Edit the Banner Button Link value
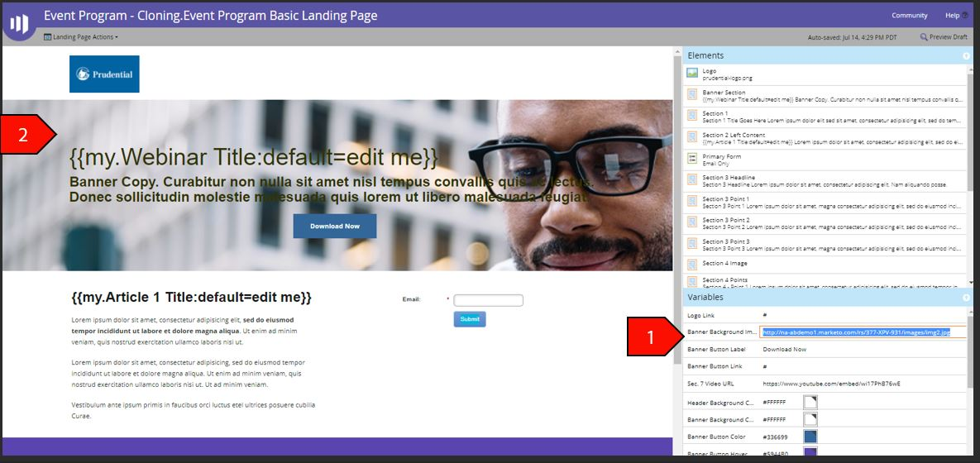The width and height of the screenshot is (980, 463). (x=765, y=366)
